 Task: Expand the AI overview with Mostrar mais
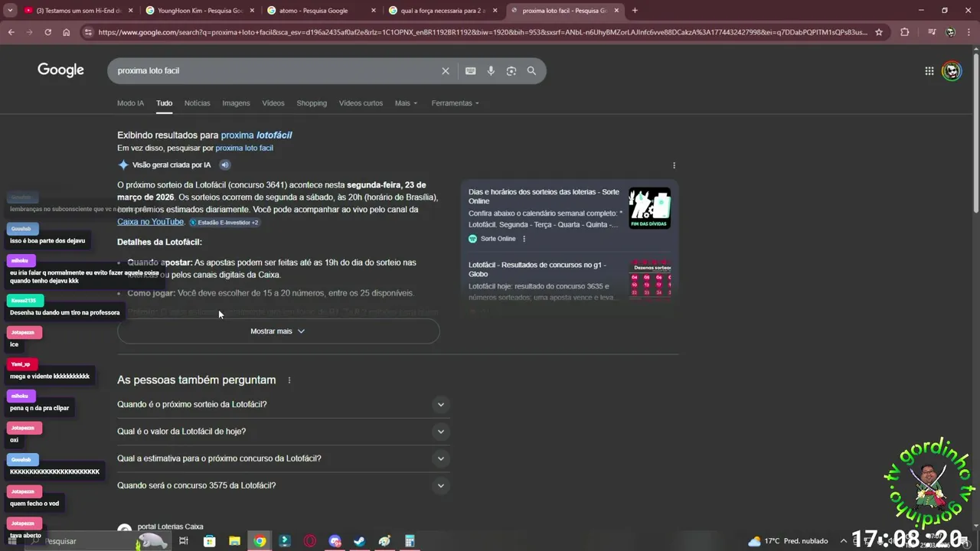coord(278,331)
